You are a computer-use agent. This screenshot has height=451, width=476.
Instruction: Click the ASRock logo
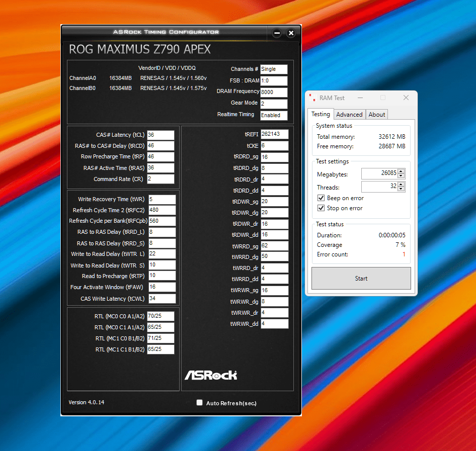(x=211, y=375)
